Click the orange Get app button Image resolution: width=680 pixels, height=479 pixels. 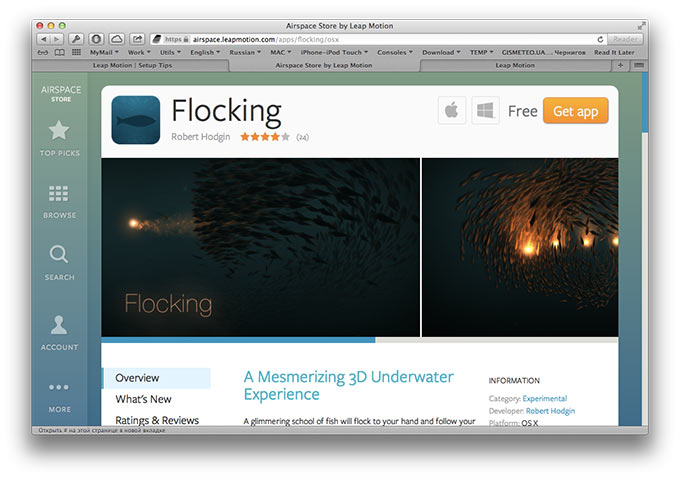point(575,111)
